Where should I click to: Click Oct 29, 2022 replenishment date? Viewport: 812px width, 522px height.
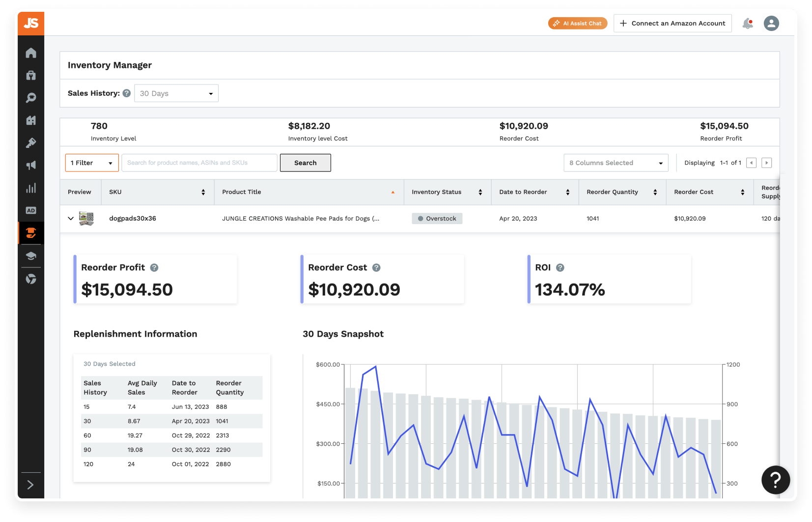191,435
